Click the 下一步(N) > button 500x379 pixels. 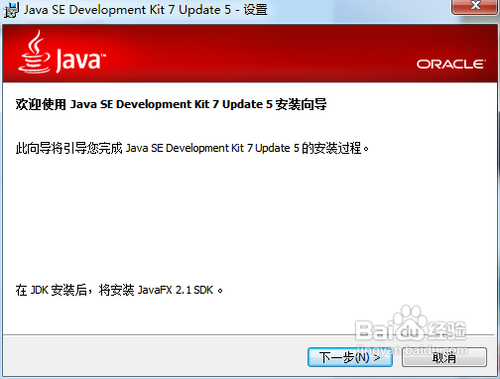click(x=350, y=357)
